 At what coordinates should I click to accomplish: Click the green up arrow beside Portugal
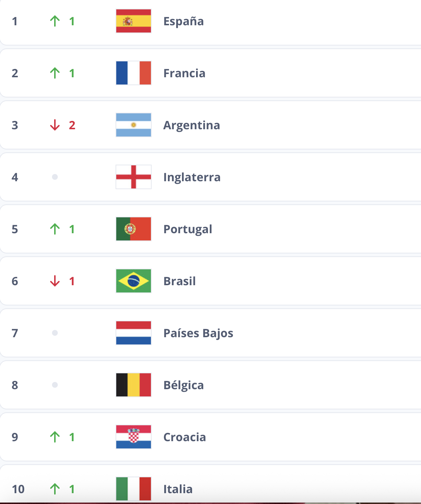tap(55, 229)
